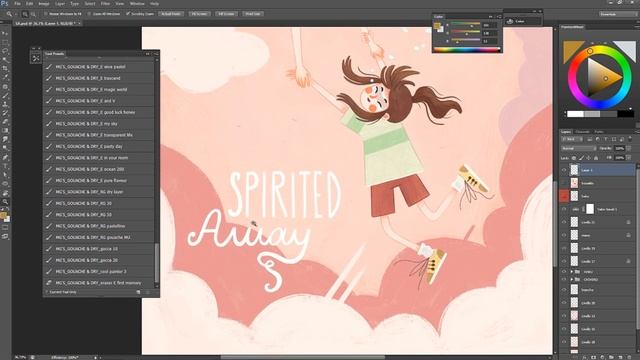Toggle visibility box highlighted in red
The image size is (640, 360).
(x=564, y=196)
